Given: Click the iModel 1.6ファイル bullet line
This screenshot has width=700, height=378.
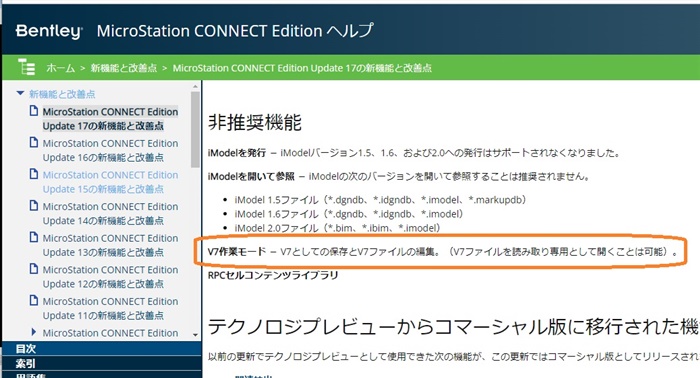Looking at the screenshot, I should pyautogui.click(x=349, y=214).
